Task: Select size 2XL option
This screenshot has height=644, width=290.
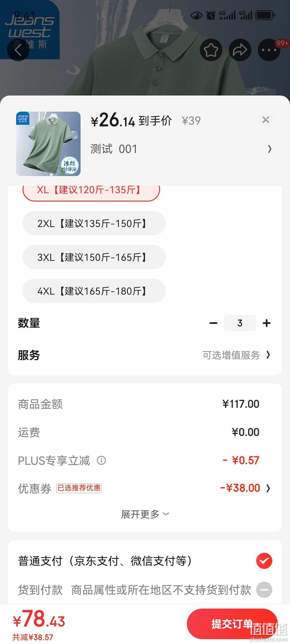Action: click(x=94, y=223)
